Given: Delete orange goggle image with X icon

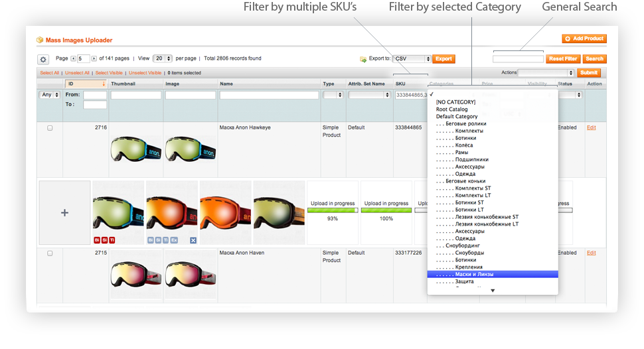Looking at the screenshot, I should pos(193,240).
